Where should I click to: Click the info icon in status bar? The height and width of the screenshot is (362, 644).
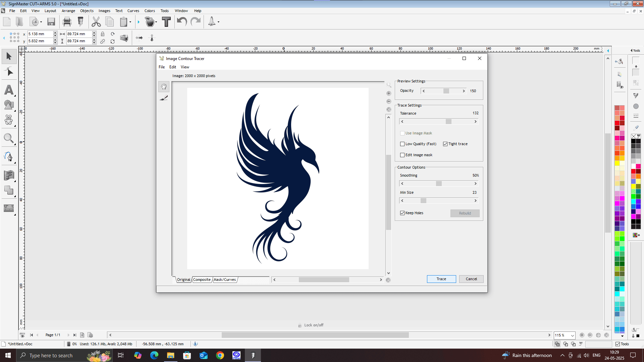click(196, 344)
